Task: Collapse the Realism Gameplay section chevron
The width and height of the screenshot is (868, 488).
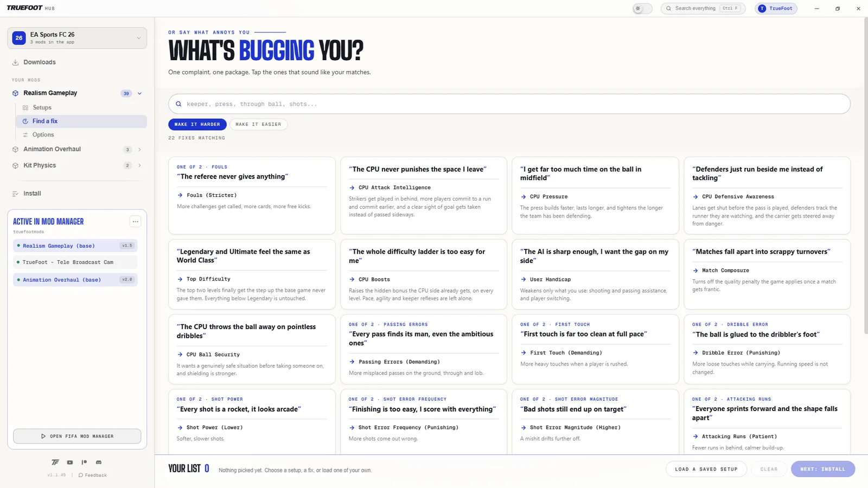Action: click(139, 93)
